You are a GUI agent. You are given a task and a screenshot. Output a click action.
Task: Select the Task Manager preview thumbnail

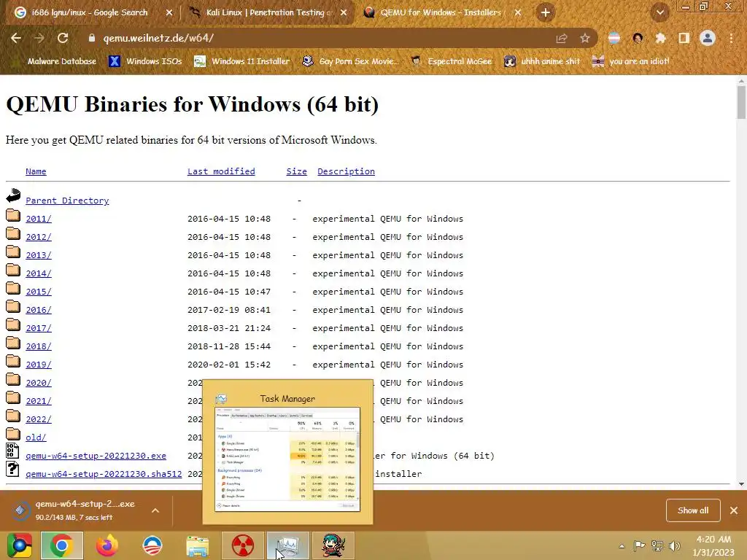tap(287, 451)
